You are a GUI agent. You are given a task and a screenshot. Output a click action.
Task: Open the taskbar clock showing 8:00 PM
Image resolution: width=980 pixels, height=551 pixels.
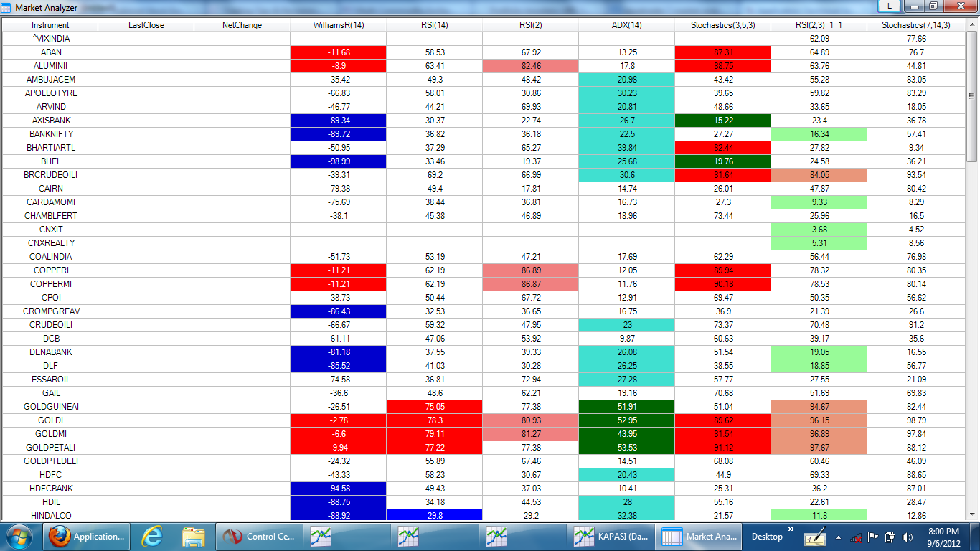[x=943, y=537]
